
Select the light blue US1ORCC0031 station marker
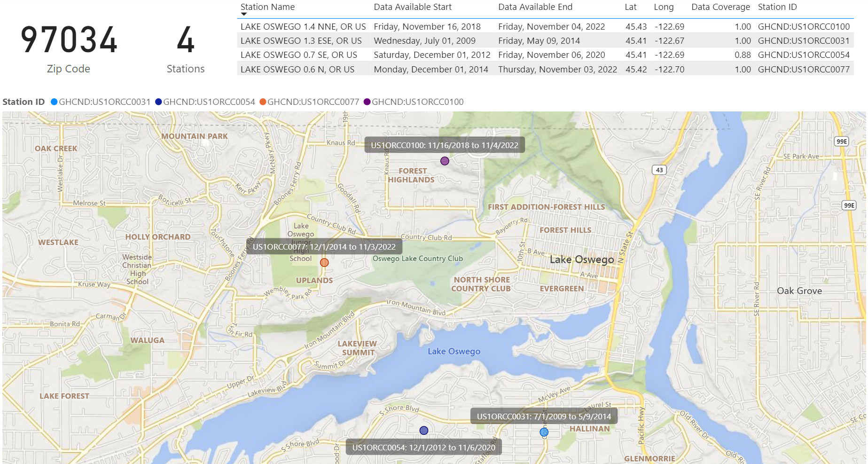tap(544, 432)
